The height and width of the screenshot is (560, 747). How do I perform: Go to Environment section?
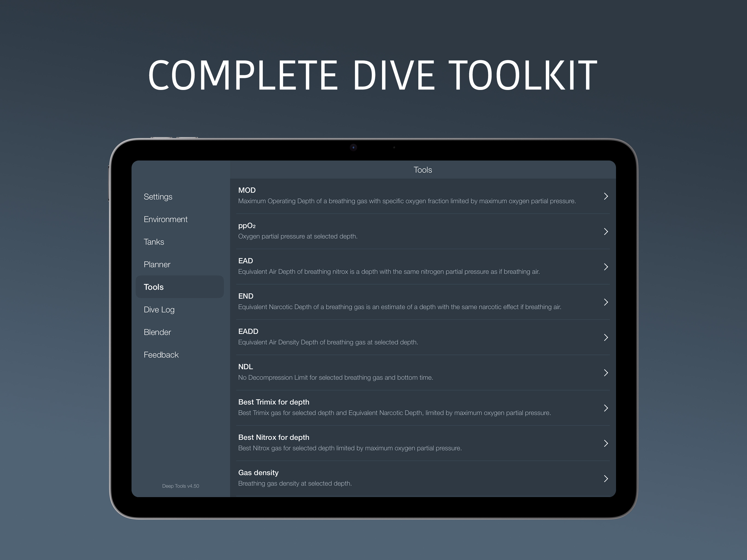point(165,219)
